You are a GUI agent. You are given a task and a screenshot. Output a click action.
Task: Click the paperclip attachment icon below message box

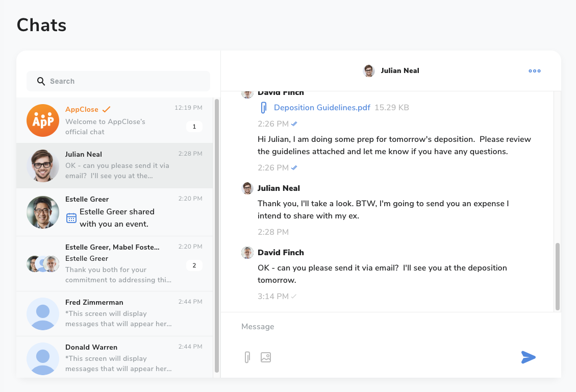coord(247,357)
